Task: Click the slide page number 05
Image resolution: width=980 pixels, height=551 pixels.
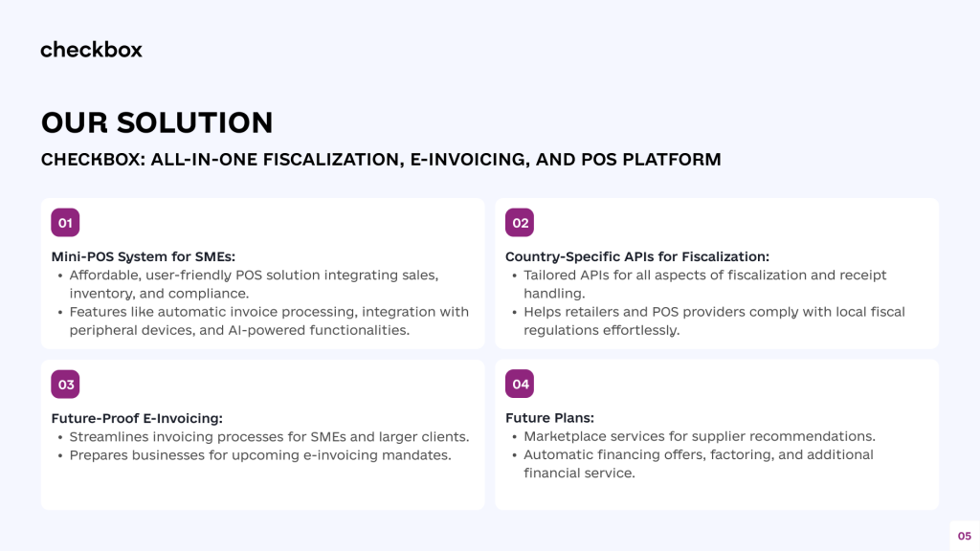Action: pyautogui.click(x=964, y=536)
